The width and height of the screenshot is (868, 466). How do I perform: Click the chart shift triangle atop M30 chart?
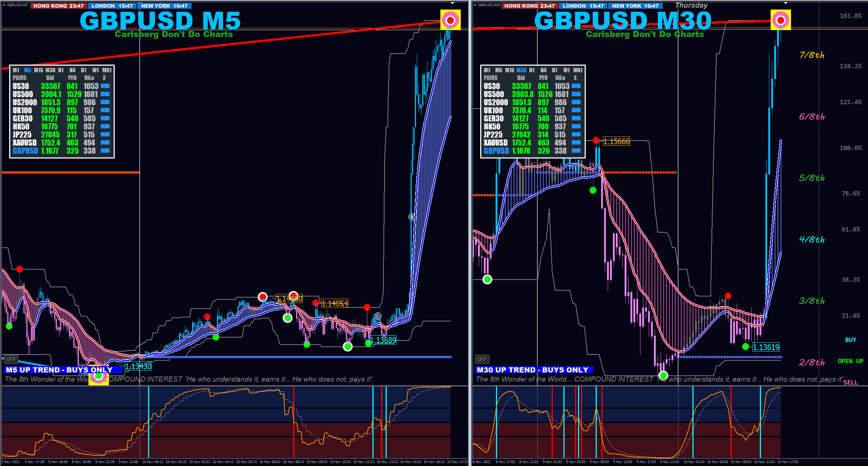(x=786, y=3)
